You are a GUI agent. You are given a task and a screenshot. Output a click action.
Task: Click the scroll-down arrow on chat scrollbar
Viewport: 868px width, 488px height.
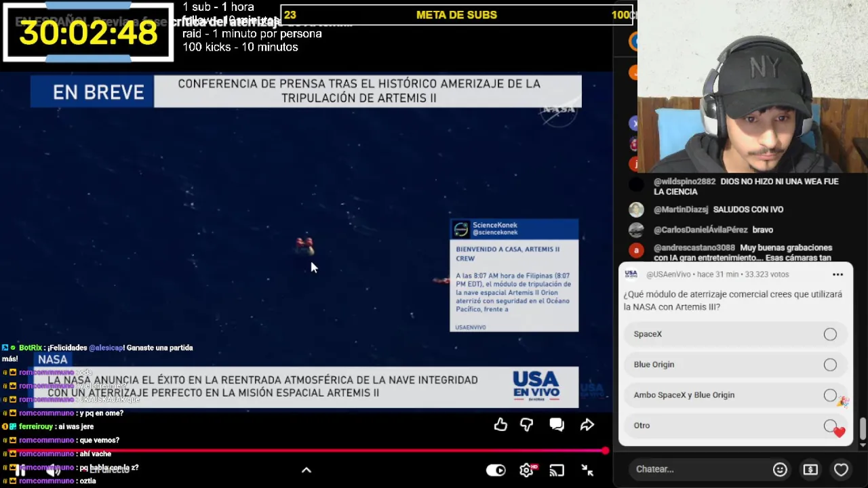coord(863,445)
